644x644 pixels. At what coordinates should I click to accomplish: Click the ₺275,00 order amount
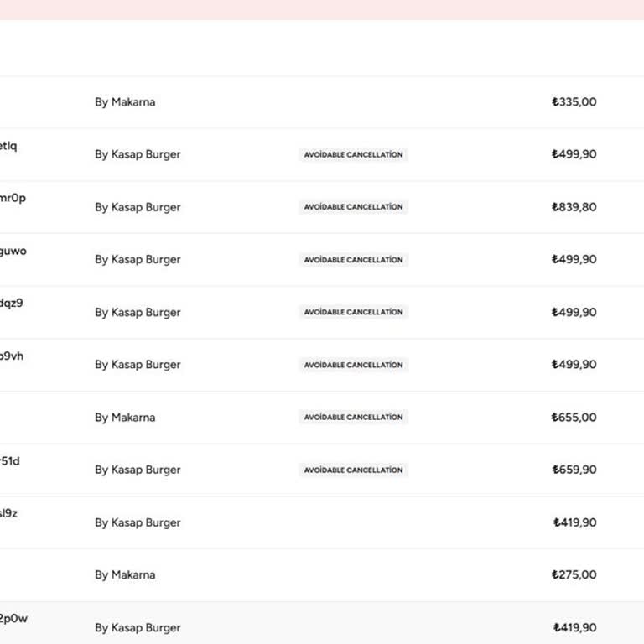coord(574,575)
